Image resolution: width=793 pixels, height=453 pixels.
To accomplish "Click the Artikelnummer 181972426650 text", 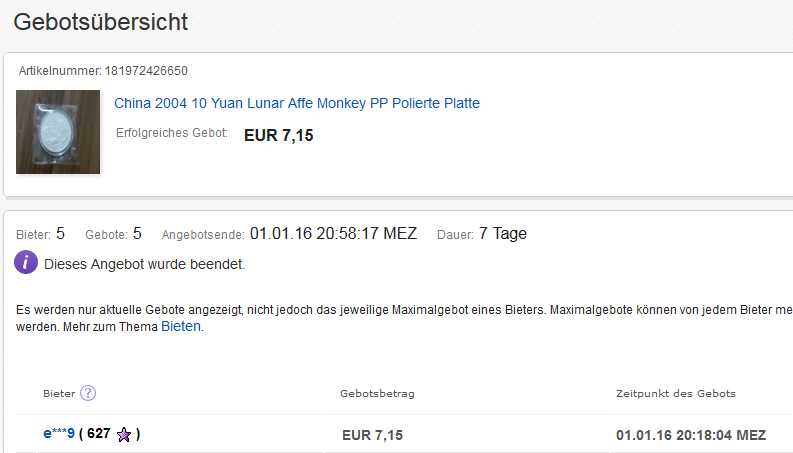I will pyautogui.click(x=103, y=71).
